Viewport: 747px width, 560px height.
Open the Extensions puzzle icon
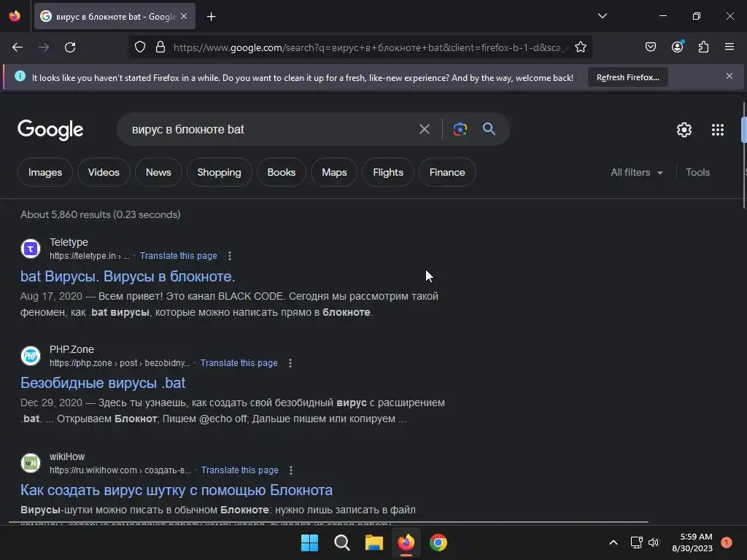[x=703, y=47]
